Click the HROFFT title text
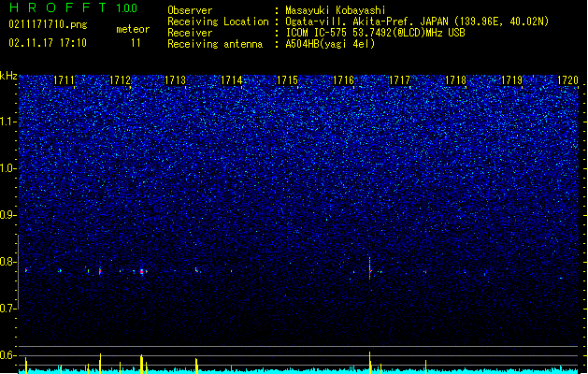Viewport: 588px width, 374px height. pos(58,7)
